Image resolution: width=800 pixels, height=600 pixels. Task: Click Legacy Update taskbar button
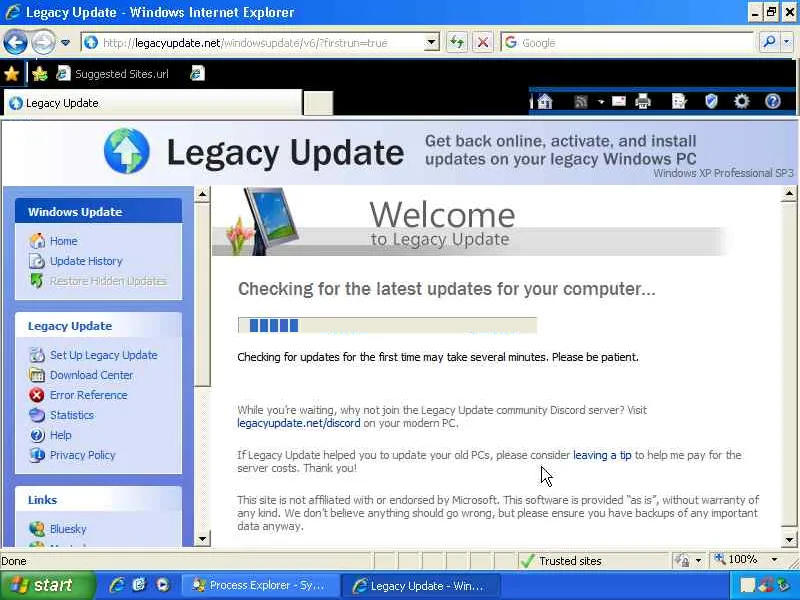[x=421, y=586]
